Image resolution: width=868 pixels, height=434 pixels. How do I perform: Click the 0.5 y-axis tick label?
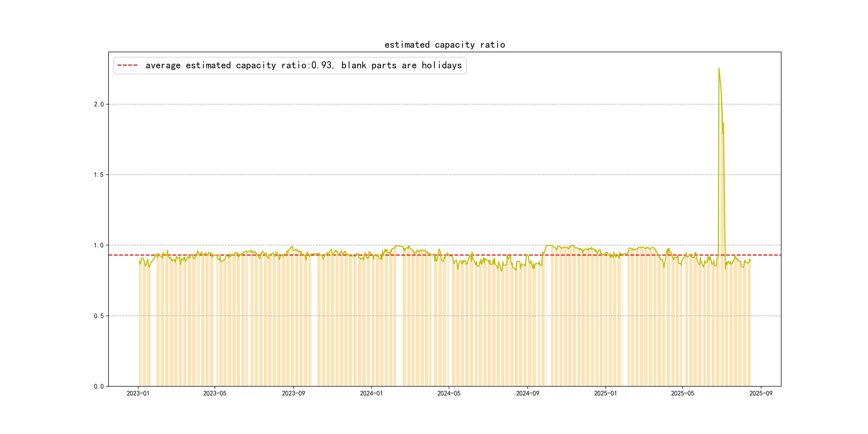[x=98, y=316]
